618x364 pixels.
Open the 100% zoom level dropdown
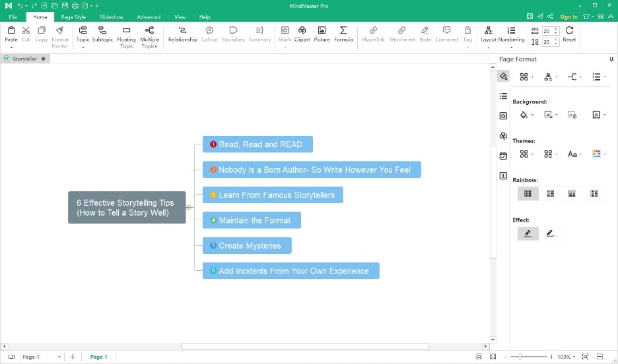(574, 357)
